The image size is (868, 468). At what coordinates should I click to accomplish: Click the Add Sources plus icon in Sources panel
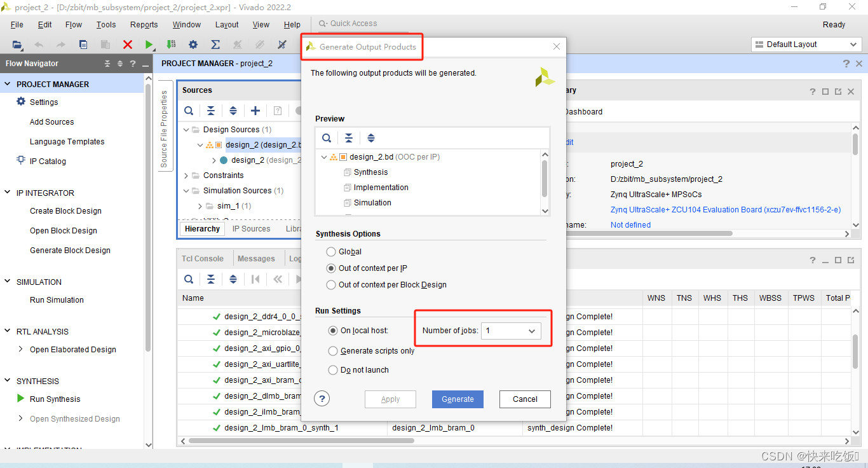255,111
